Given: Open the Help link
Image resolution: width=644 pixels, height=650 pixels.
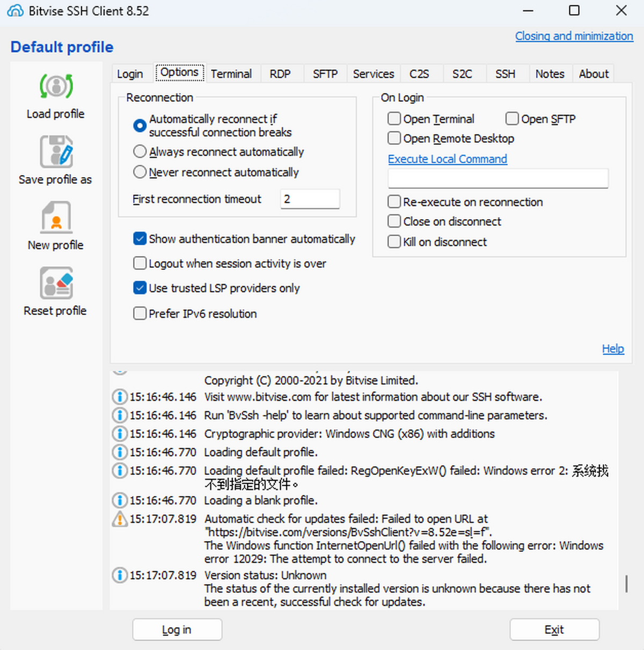Looking at the screenshot, I should 613,349.
